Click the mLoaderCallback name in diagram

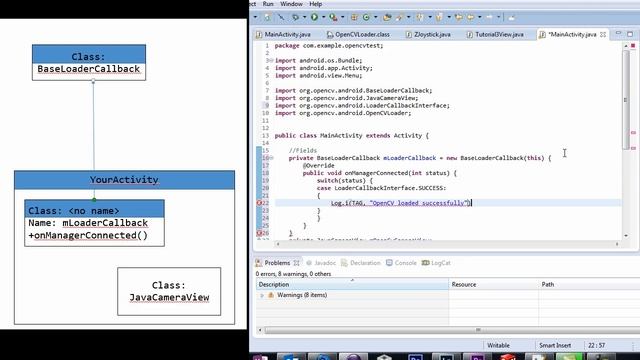pos(105,223)
